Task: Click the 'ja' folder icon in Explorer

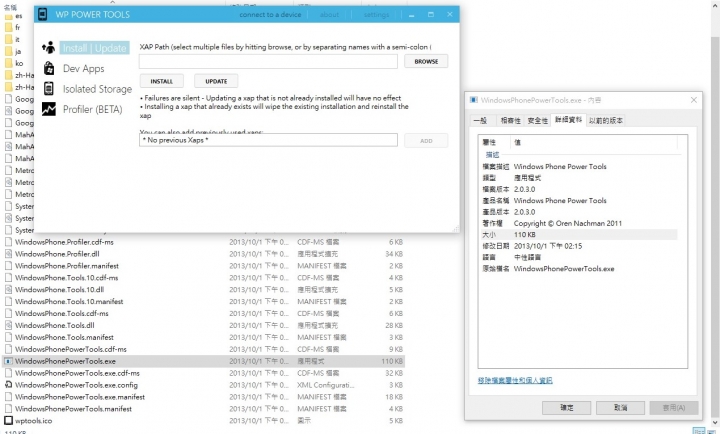Action: (8, 51)
